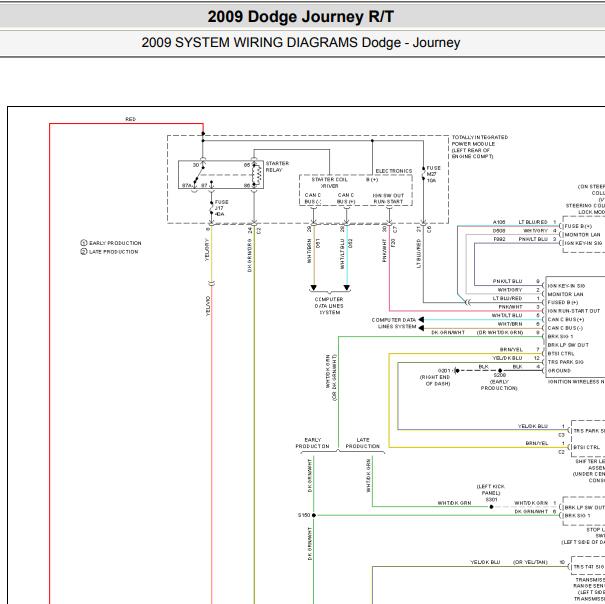Click 'EARLY PRODUCTION' above the wire brace
Screen dimensions: 605x604
coord(313,443)
